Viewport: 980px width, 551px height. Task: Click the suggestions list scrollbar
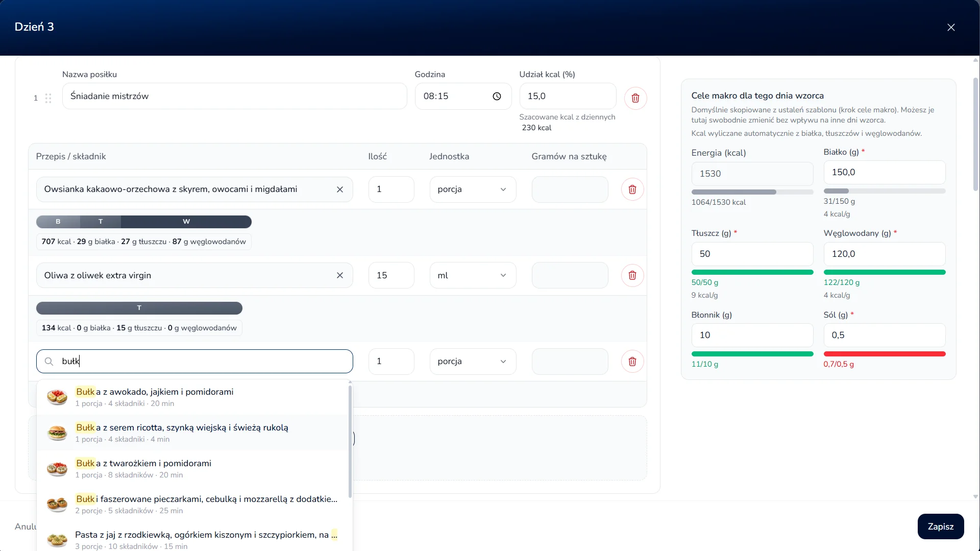click(x=350, y=442)
